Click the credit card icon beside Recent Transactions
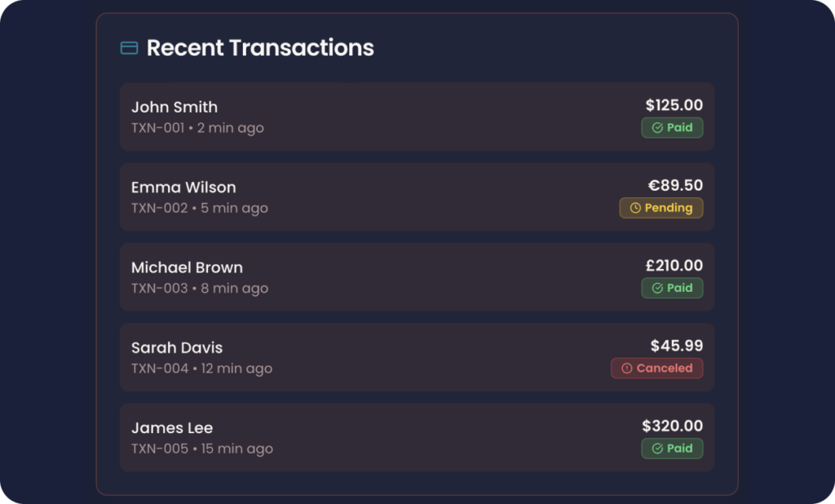The width and height of the screenshot is (835, 504). pyautogui.click(x=130, y=48)
